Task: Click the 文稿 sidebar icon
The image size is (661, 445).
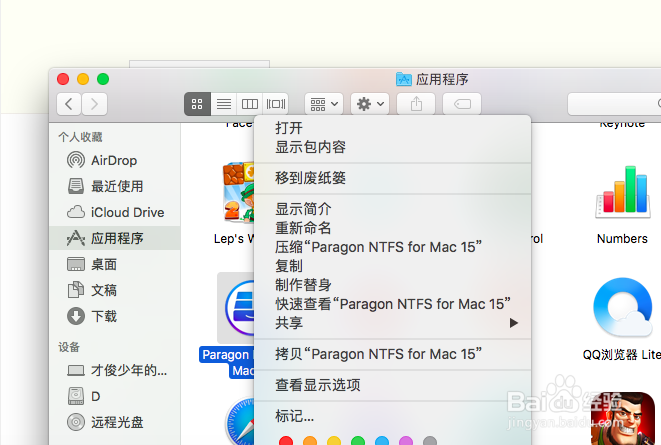Action: (76, 290)
